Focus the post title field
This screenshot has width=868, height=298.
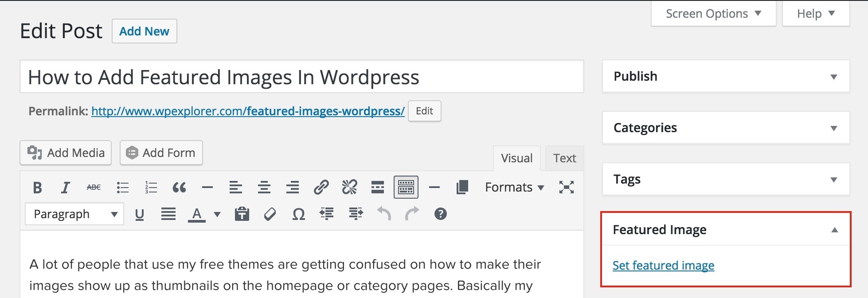point(302,77)
